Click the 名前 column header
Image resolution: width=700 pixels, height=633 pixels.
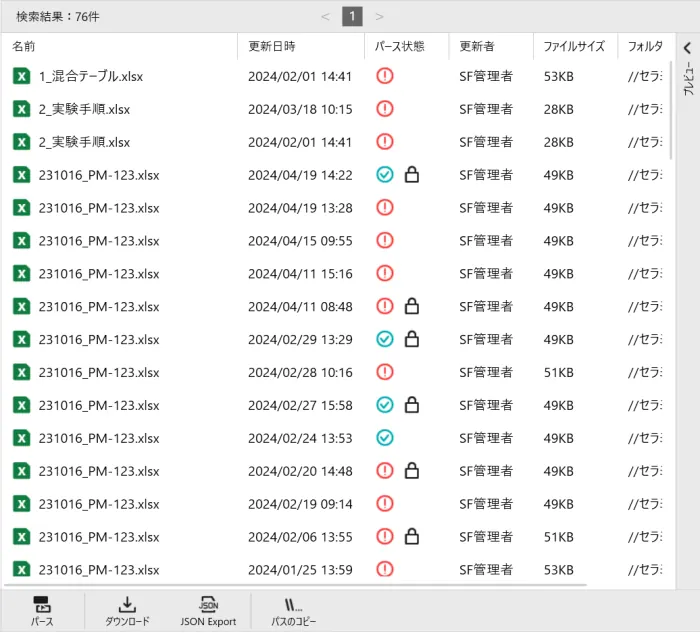[x=24, y=46]
